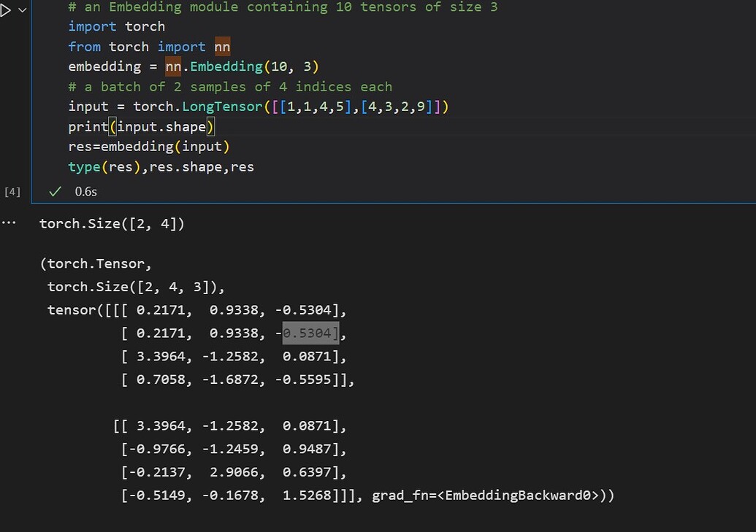The width and height of the screenshot is (756, 532).
Task: Click the 0.6s execution time label
Action: [85, 191]
